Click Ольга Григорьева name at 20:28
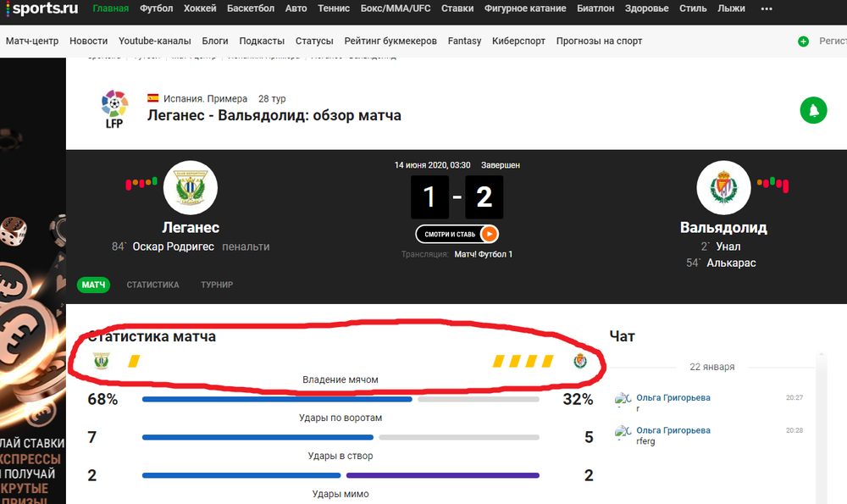The image size is (847, 504). click(673, 430)
